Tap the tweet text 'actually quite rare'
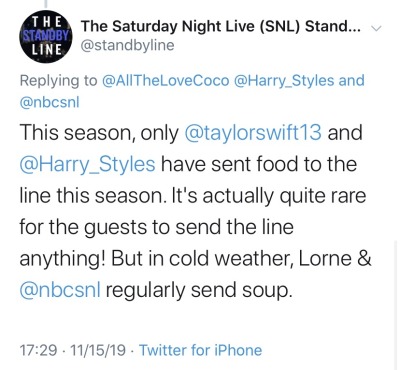 (x=284, y=196)
